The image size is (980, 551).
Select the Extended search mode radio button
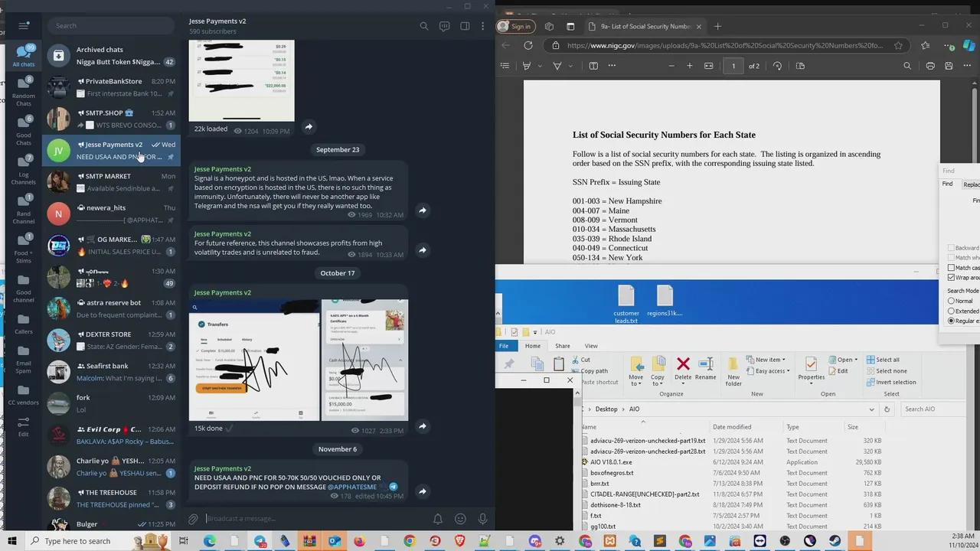[x=951, y=311]
